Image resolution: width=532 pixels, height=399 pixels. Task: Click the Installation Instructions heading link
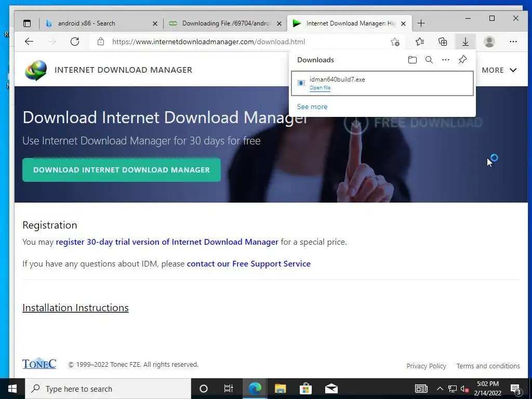[75, 308]
